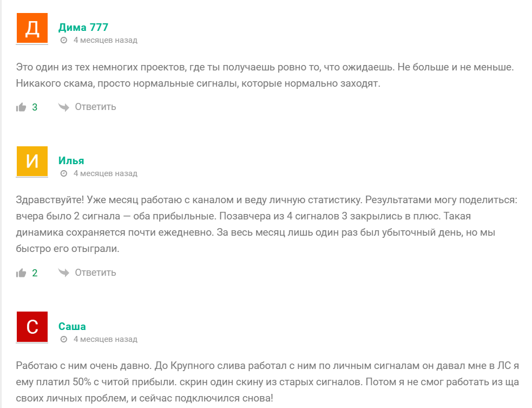The image size is (532, 408).
Task: Click clock icon beside Дима 777's timestamp
Action: coord(64,41)
